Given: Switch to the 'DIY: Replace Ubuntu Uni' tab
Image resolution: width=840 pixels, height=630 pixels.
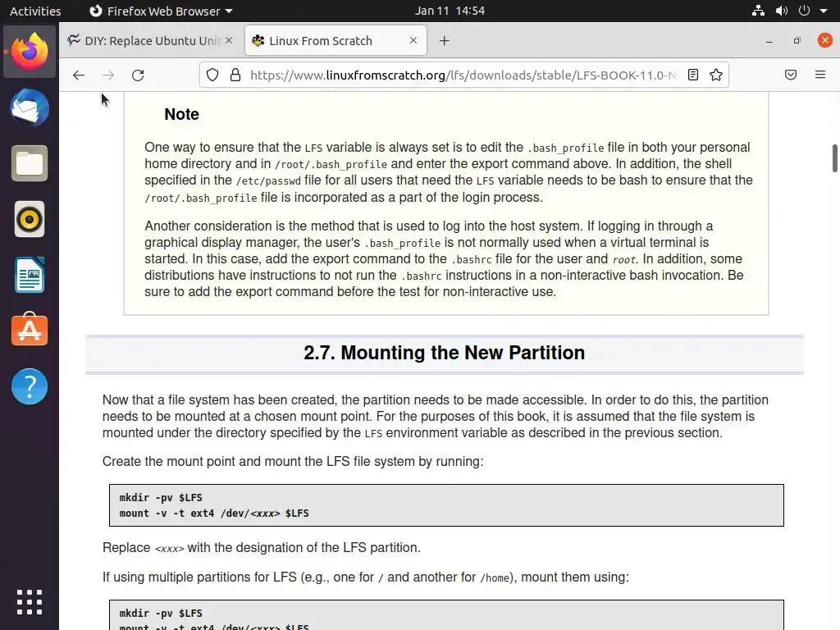Looking at the screenshot, I should click(x=152, y=41).
